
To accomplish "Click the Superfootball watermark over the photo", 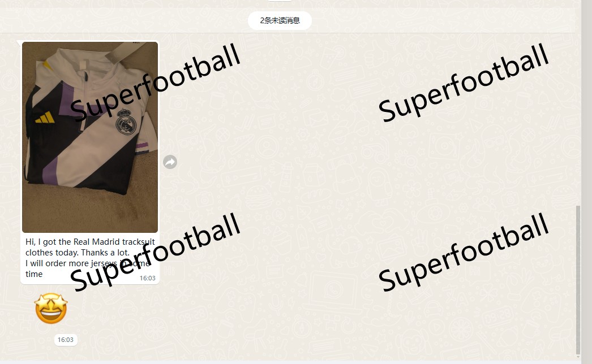I will pos(155,83).
